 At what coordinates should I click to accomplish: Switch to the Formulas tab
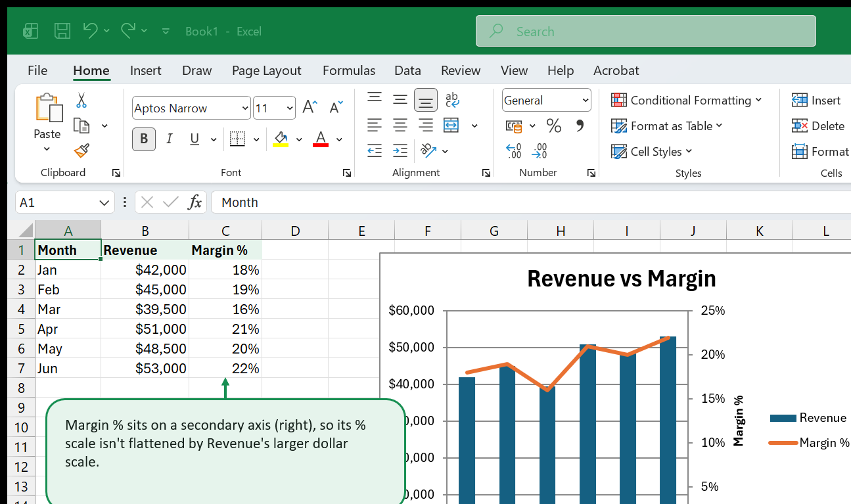point(349,70)
